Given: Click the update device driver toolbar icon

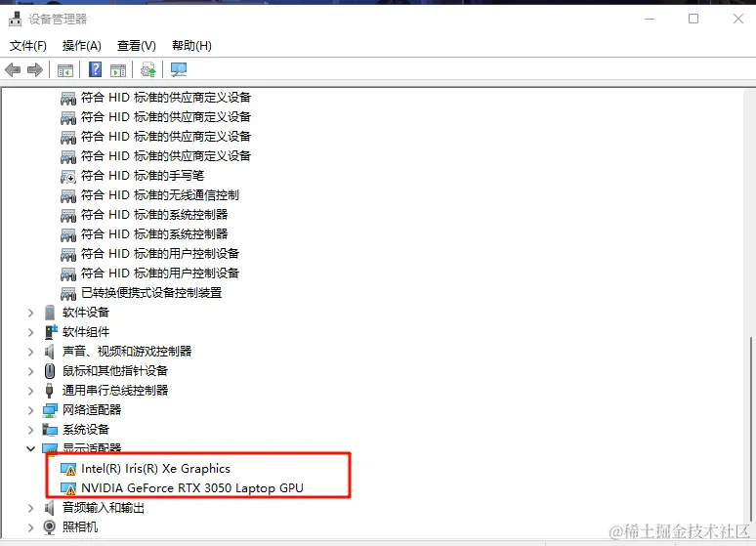Looking at the screenshot, I should (148, 70).
